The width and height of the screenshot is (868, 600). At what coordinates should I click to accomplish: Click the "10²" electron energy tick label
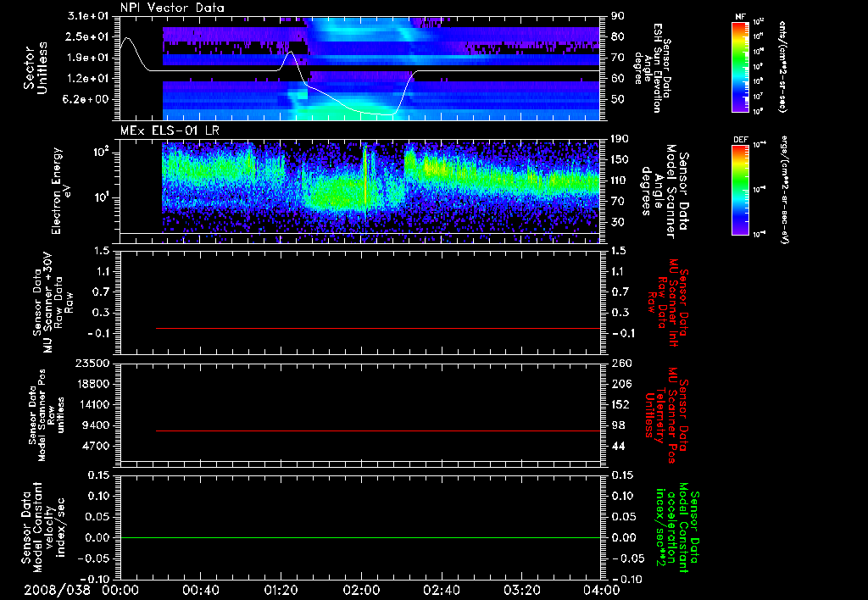pyautogui.click(x=100, y=153)
